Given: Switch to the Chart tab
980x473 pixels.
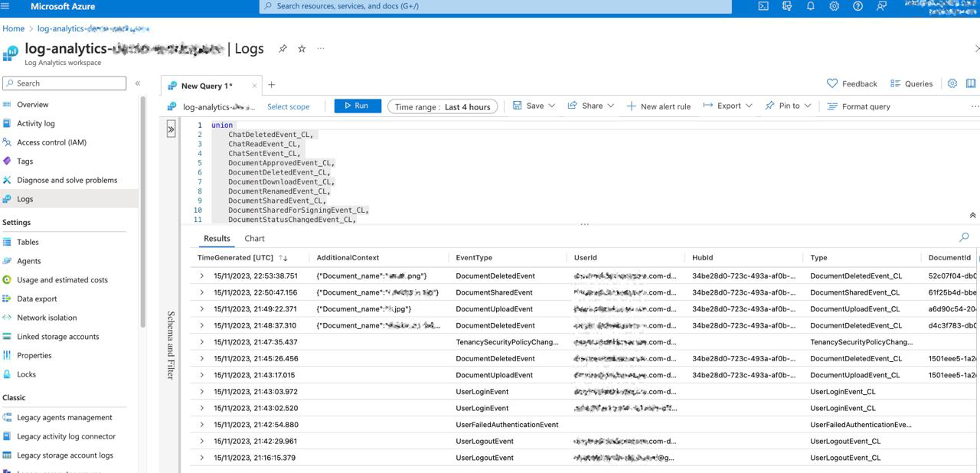Looking at the screenshot, I should tap(254, 239).
